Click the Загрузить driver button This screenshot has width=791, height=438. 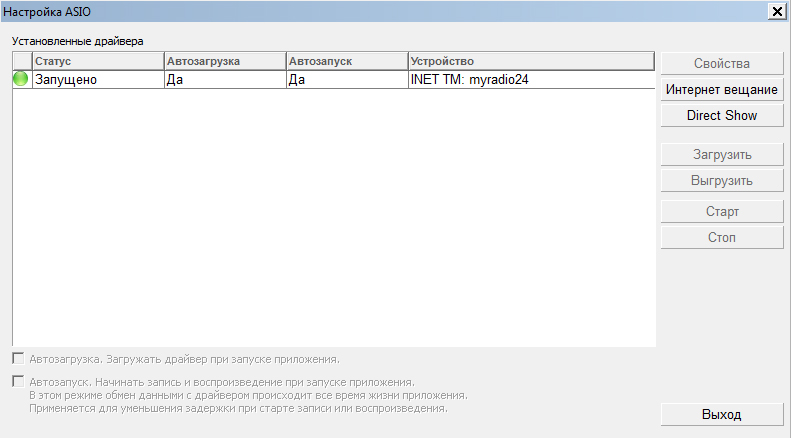point(721,155)
